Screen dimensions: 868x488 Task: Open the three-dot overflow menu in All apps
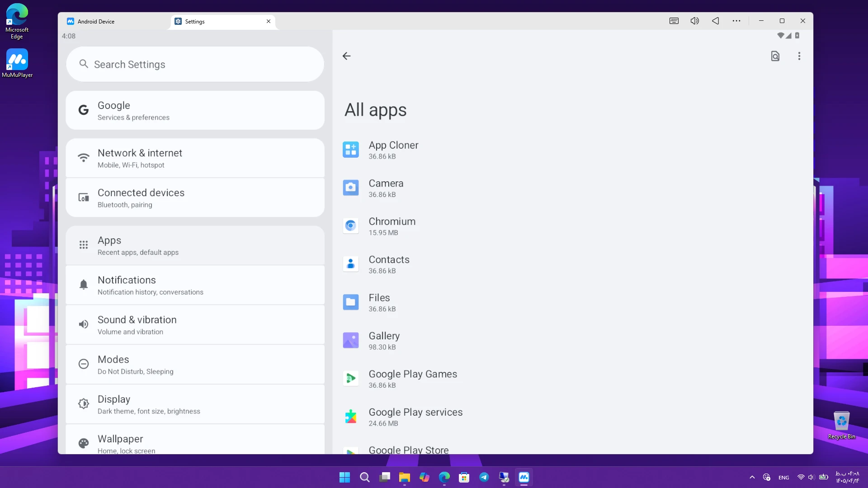[799, 56]
